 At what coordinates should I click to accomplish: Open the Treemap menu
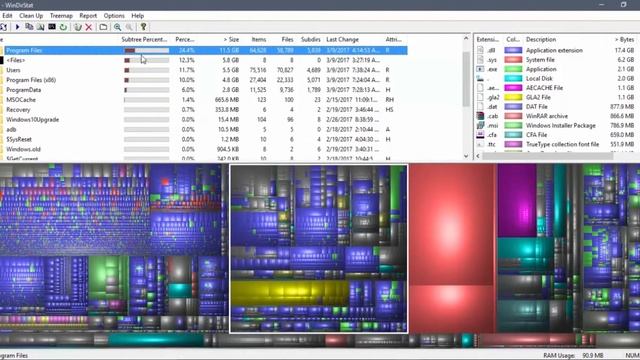(61, 16)
